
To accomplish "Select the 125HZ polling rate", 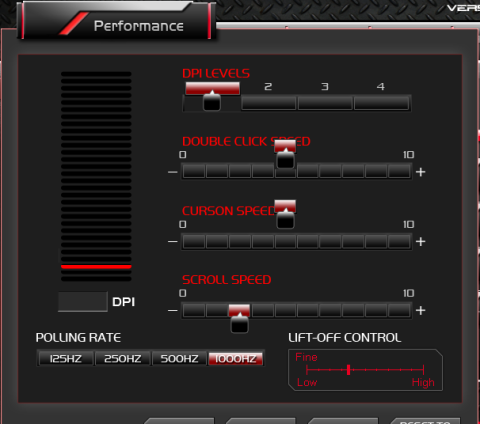I will (66, 359).
